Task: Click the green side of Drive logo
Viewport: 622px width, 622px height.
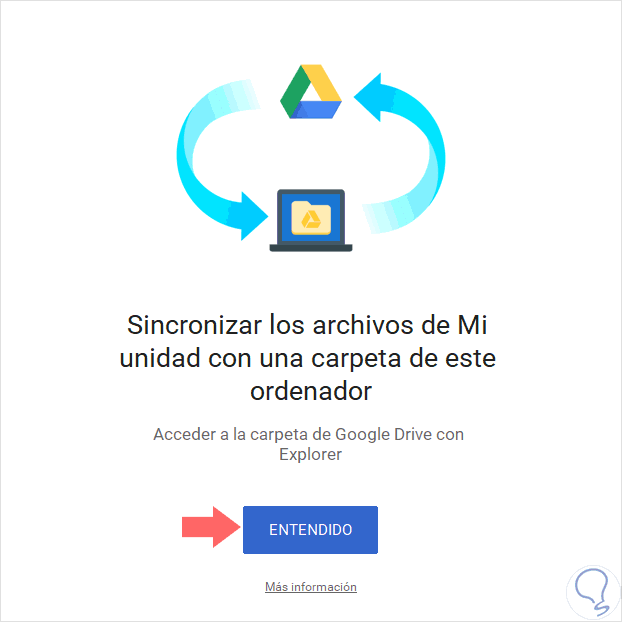Action: (x=294, y=92)
